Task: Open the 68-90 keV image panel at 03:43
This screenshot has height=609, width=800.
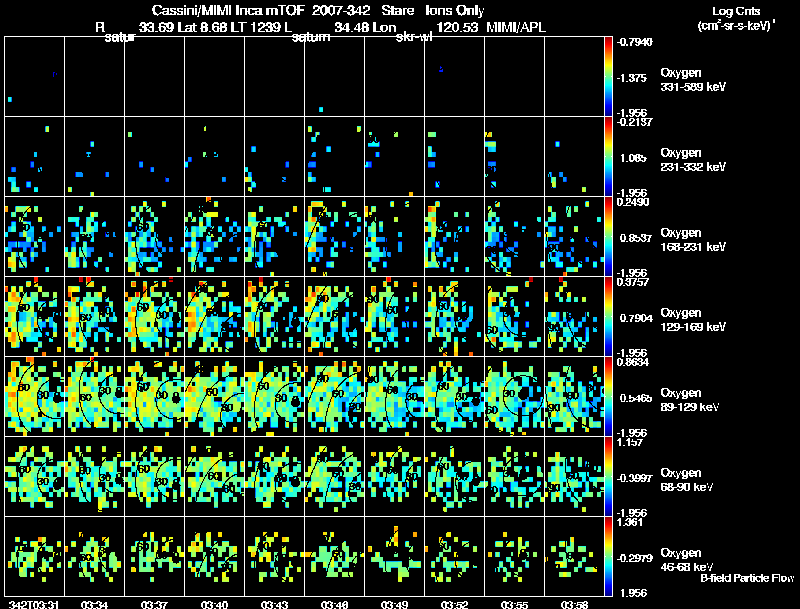Action: click(274, 476)
